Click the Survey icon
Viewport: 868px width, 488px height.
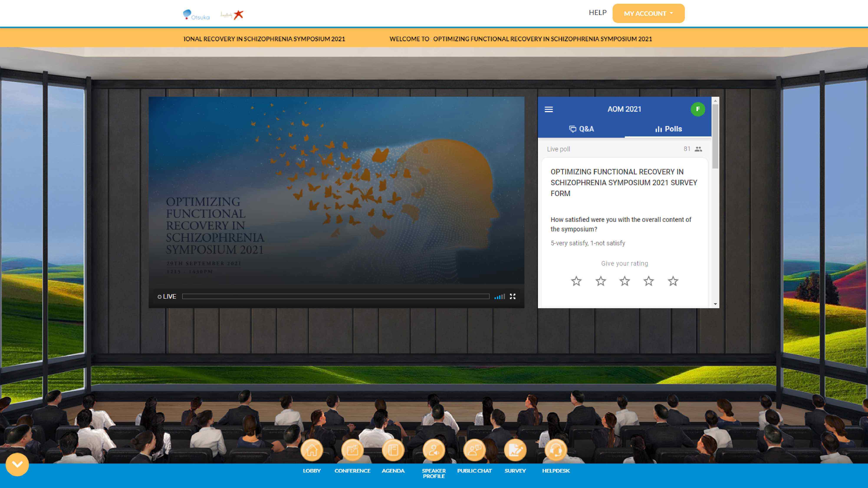pos(515,450)
